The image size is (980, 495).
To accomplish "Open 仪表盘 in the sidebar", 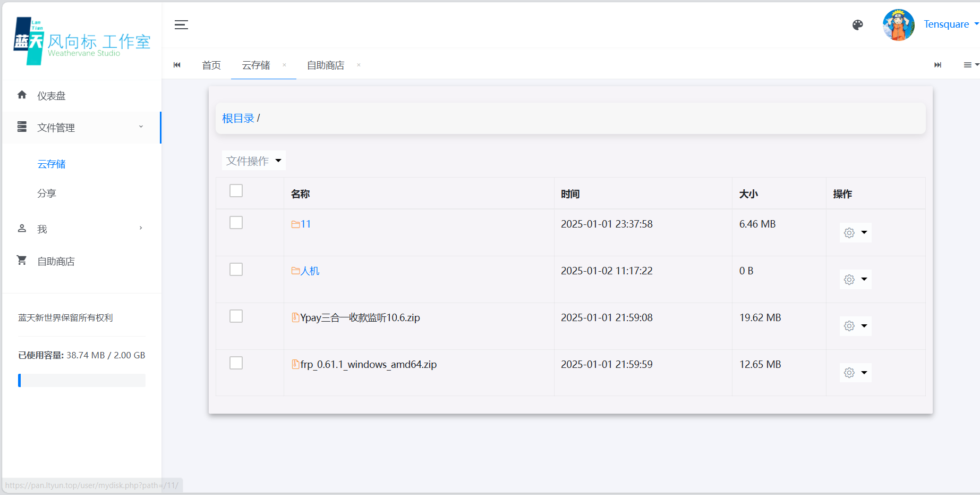I will 52,96.
